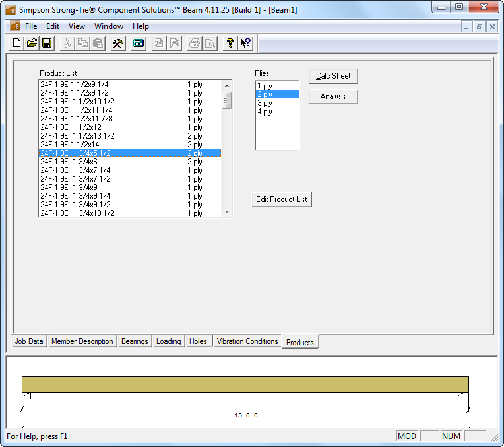This screenshot has width=504, height=447.
Task: Click the calculator toolbar icon
Action: (x=139, y=43)
